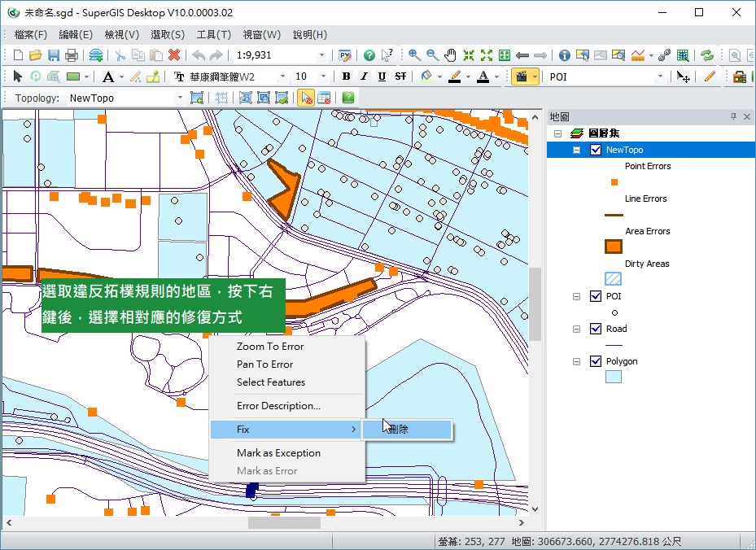Viewport: 756px width, 550px height.
Task: Pick the fill color paint bucket
Action: 426,76
